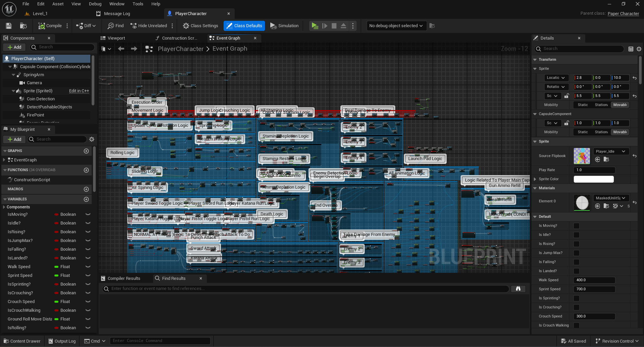
Task: Click the Class Defaults button
Action: [x=244, y=26]
